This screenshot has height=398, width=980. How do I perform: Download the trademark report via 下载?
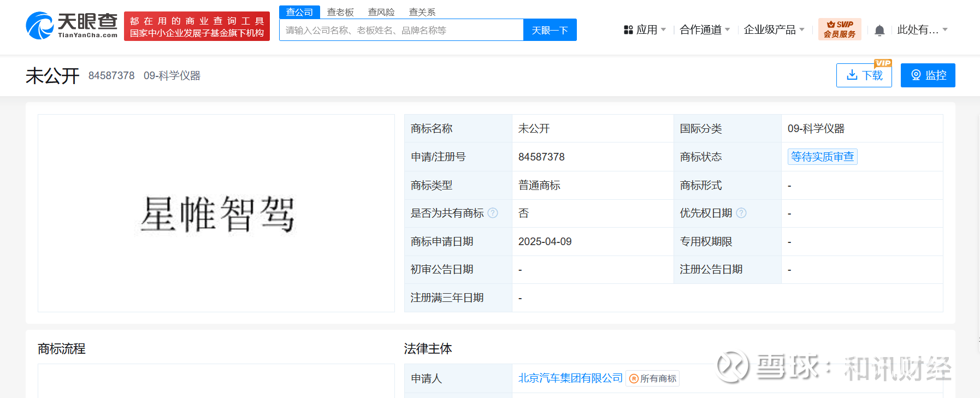click(x=864, y=75)
